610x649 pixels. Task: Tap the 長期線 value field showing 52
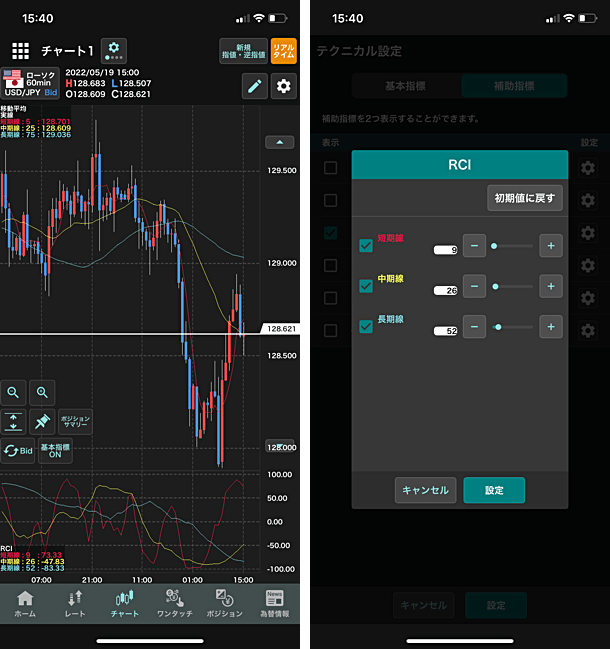pyautogui.click(x=446, y=331)
